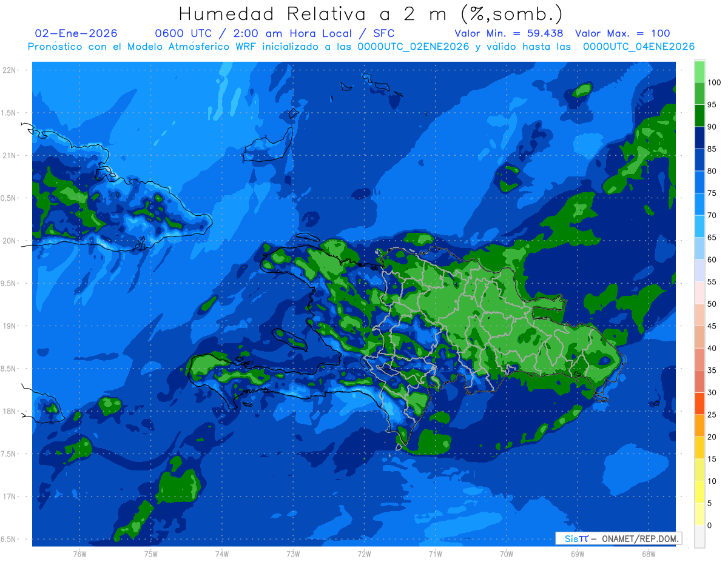Pick the green swatch between 95 and 100
The height and width of the screenshot is (562, 728).
[x=699, y=93]
